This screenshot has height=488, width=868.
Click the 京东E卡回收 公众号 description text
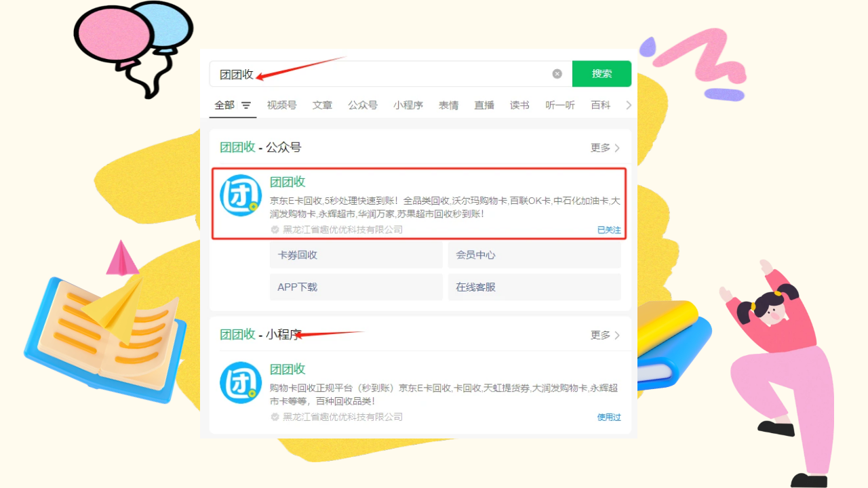[x=445, y=207]
